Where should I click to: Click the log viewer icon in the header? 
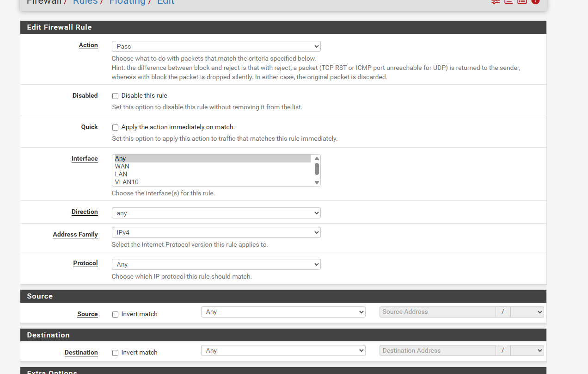(508, 2)
